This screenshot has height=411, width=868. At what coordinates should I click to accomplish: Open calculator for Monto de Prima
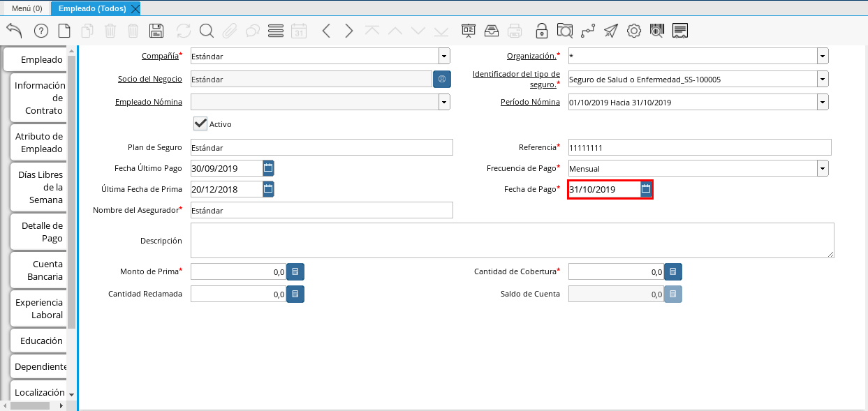[295, 272]
